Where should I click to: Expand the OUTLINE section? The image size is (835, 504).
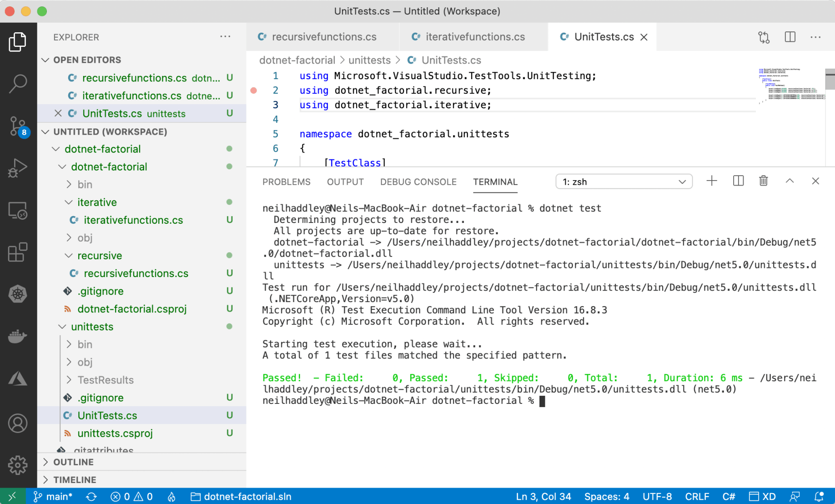coord(73,462)
